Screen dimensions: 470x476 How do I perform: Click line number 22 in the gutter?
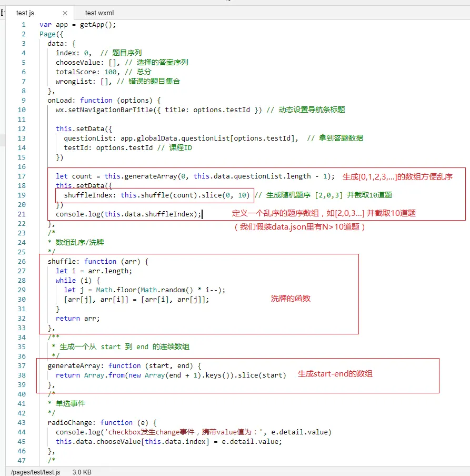coord(22,223)
